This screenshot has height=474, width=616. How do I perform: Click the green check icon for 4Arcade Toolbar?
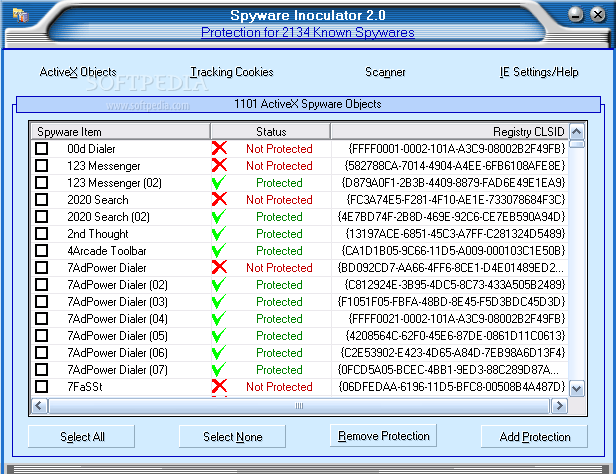click(x=219, y=250)
